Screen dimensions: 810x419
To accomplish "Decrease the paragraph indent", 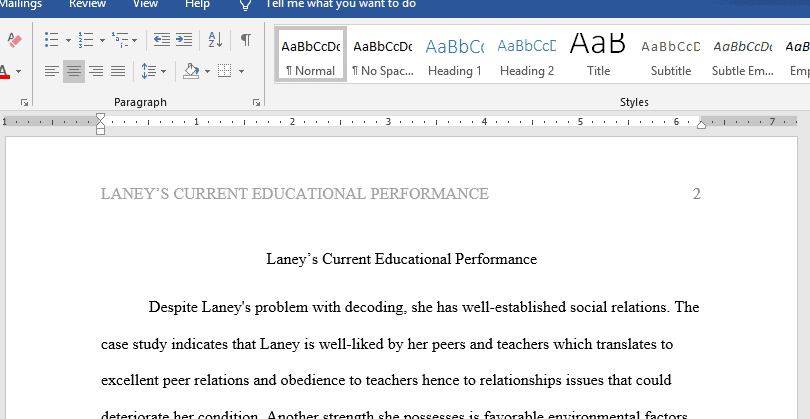I will pyautogui.click(x=161, y=40).
